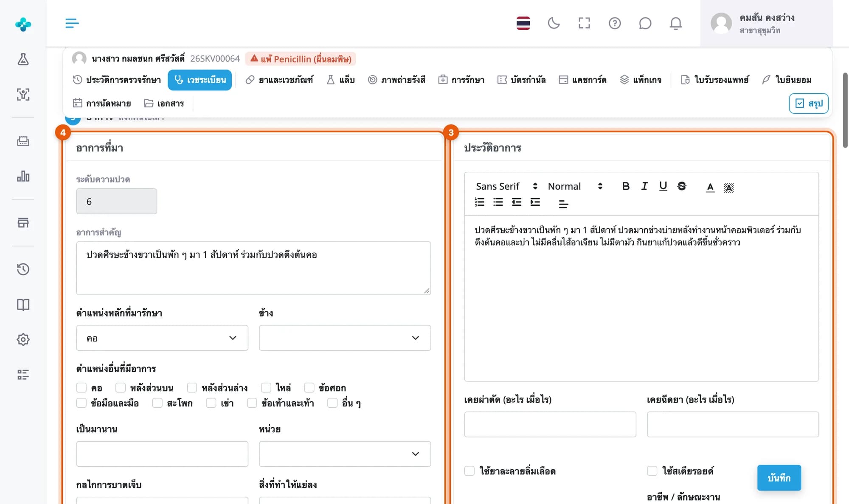The height and width of the screenshot is (504, 849).
Task: Click the bold formatting icon
Action: tap(626, 186)
